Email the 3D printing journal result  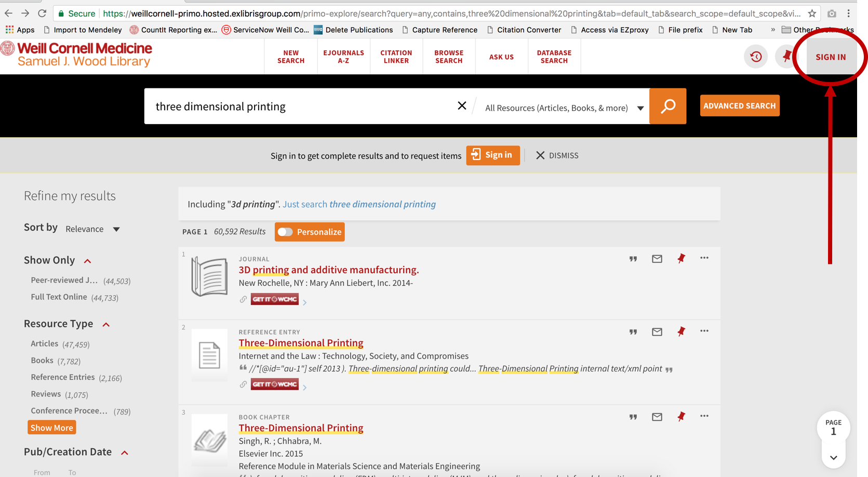point(657,259)
